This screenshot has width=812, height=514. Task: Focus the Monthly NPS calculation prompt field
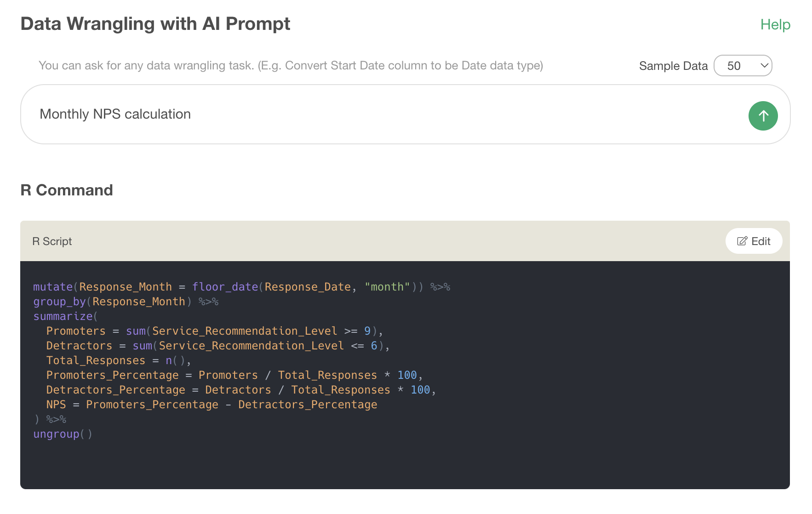[x=368, y=114]
